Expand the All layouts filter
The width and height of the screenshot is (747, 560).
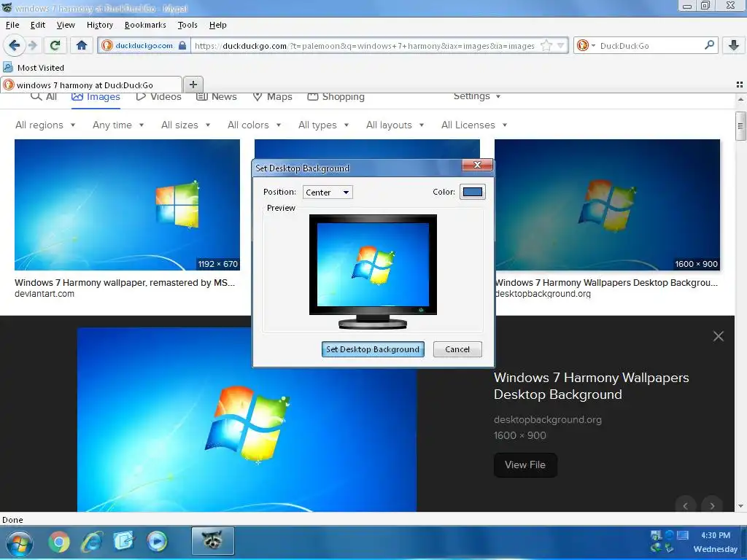pyautogui.click(x=395, y=125)
